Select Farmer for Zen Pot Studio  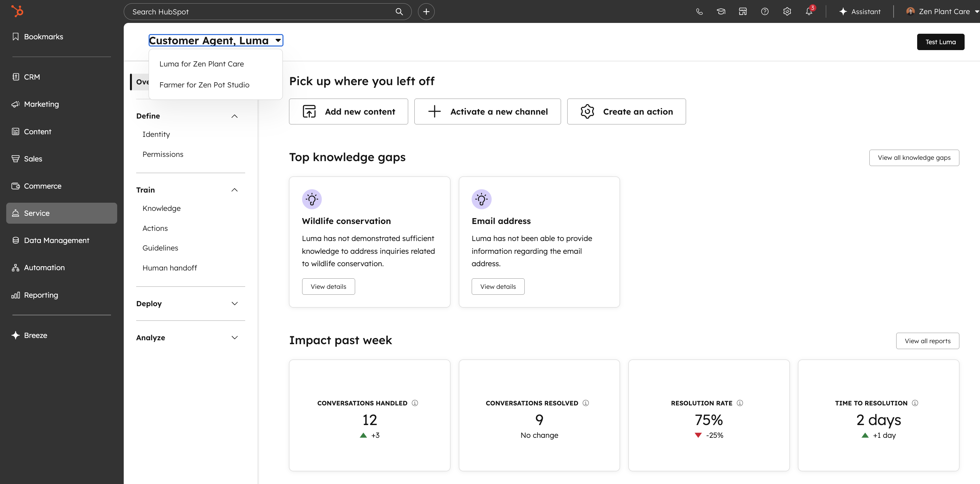coord(215,85)
